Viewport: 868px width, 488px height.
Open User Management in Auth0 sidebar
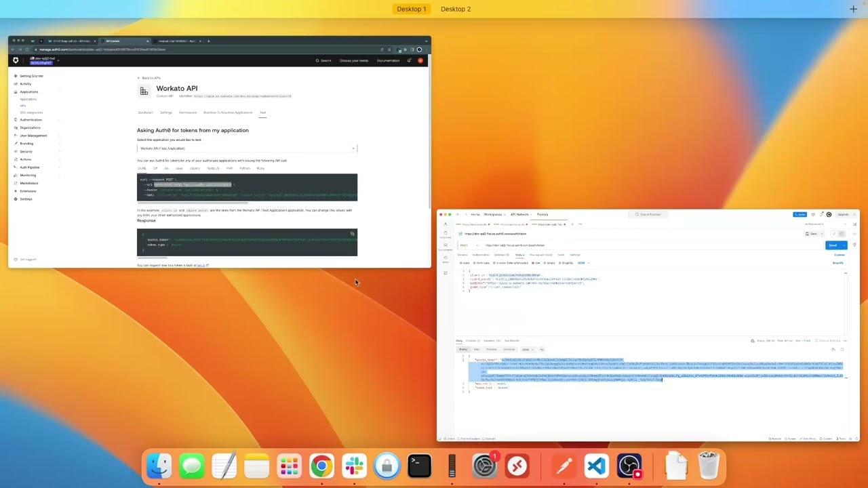(x=33, y=136)
